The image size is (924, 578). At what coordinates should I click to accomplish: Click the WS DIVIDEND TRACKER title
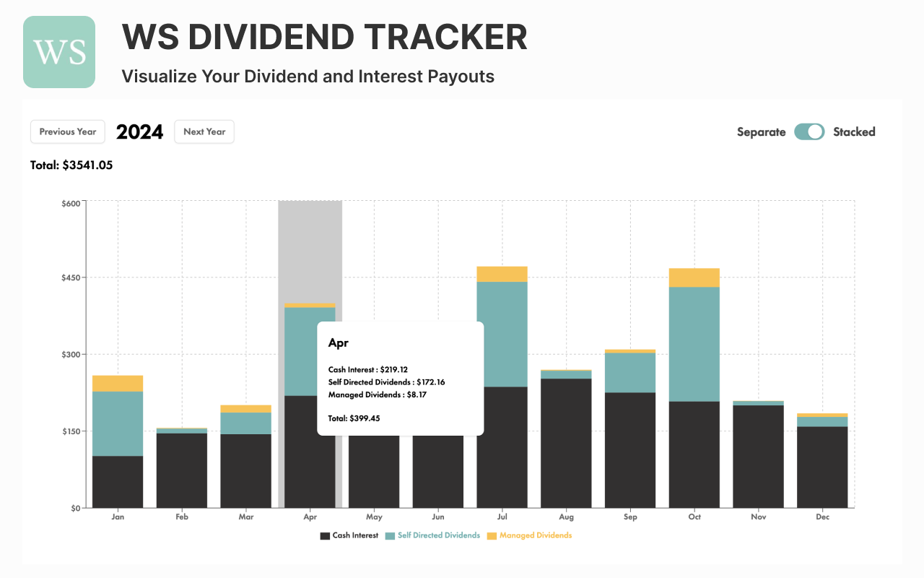pyautogui.click(x=325, y=38)
